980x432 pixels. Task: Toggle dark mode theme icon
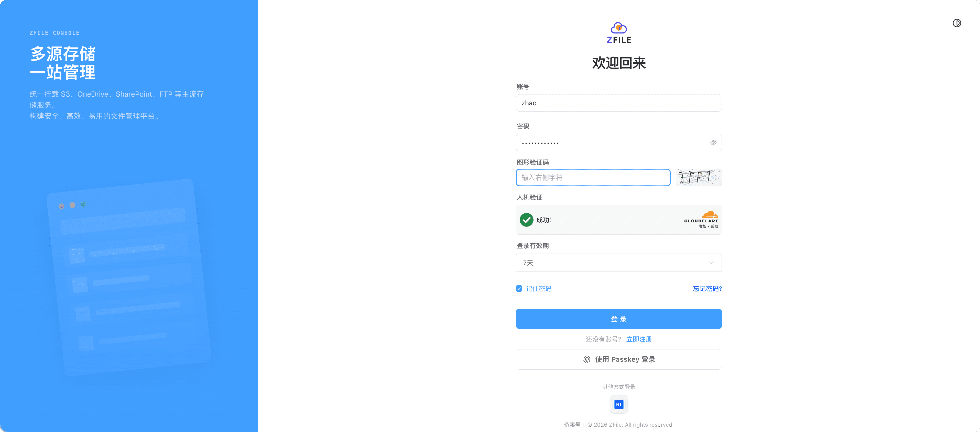coord(956,23)
